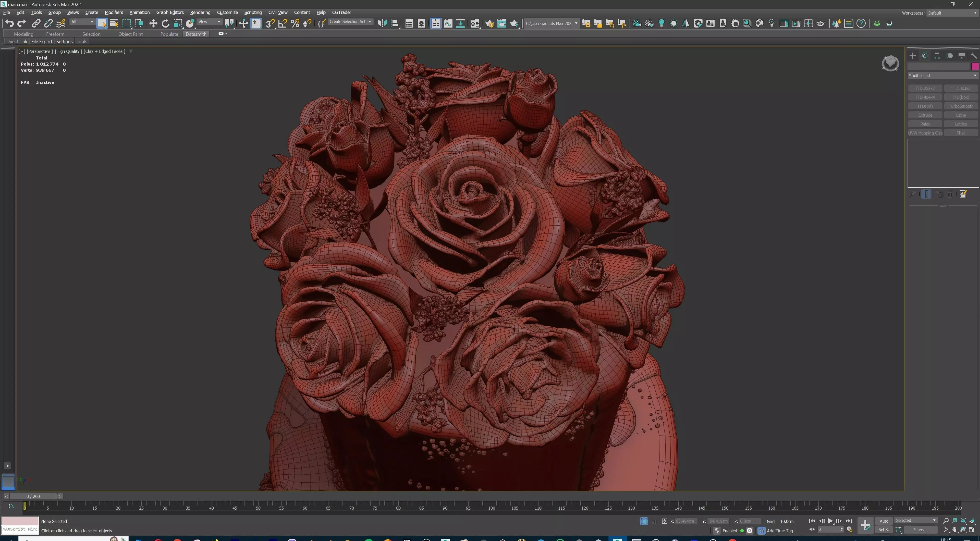Click the Undo arrow icon
The width and height of the screenshot is (980, 541).
click(9, 23)
